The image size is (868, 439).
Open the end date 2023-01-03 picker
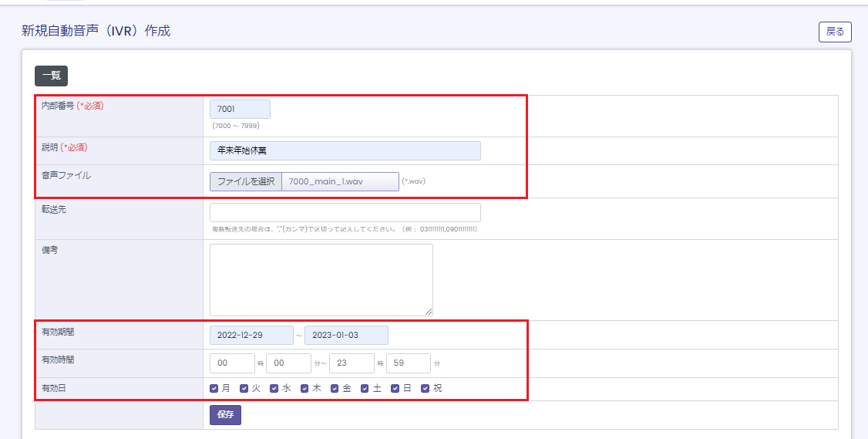click(346, 336)
